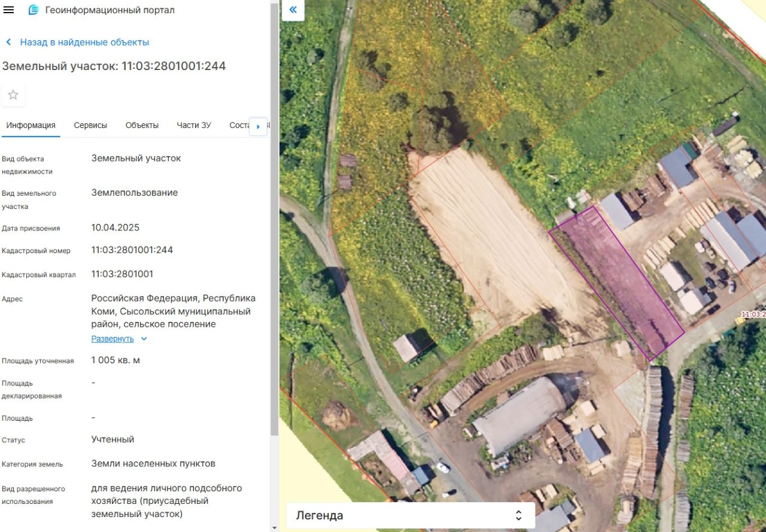Open the partially visible Состав tab
This screenshot has width=766, height=532.
point(239,125)
